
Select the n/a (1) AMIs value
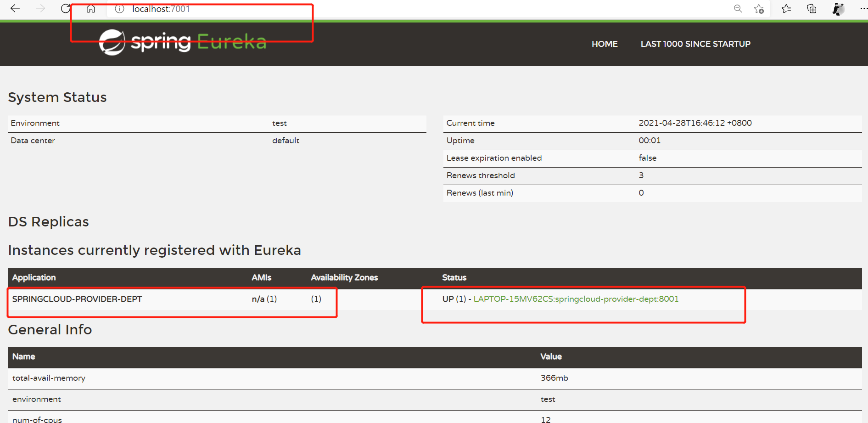264,299
